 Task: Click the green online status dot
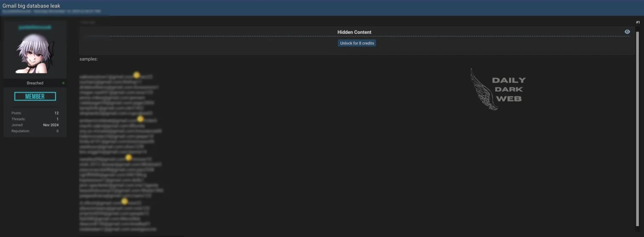coord(63,83)
